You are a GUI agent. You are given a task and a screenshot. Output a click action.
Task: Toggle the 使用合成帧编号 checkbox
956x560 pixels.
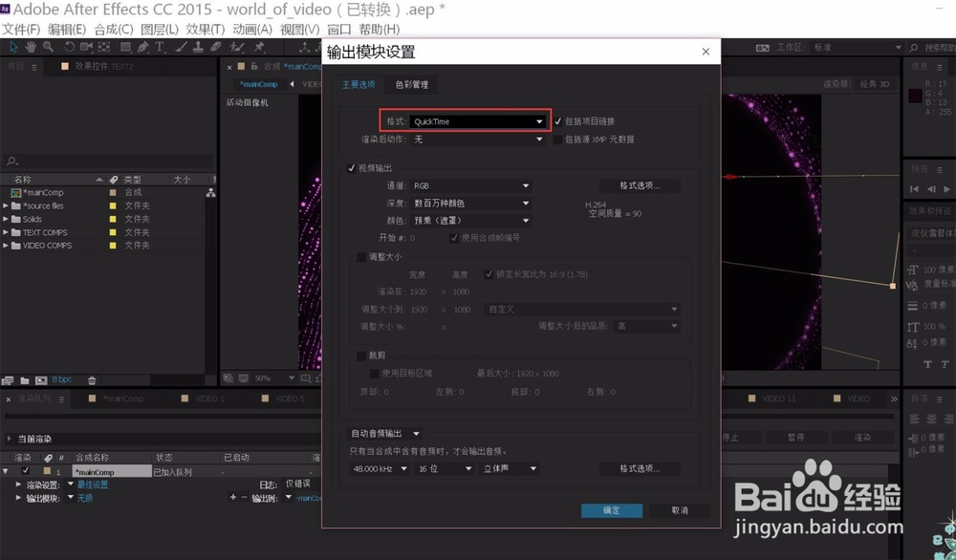point(453,238)
